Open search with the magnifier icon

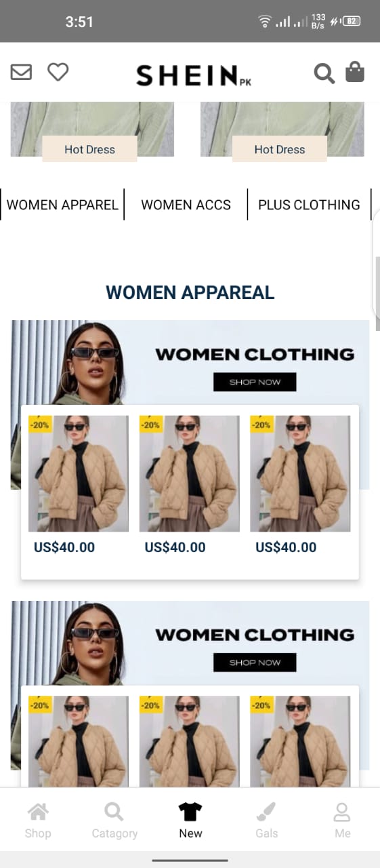[x=324, y=73]
